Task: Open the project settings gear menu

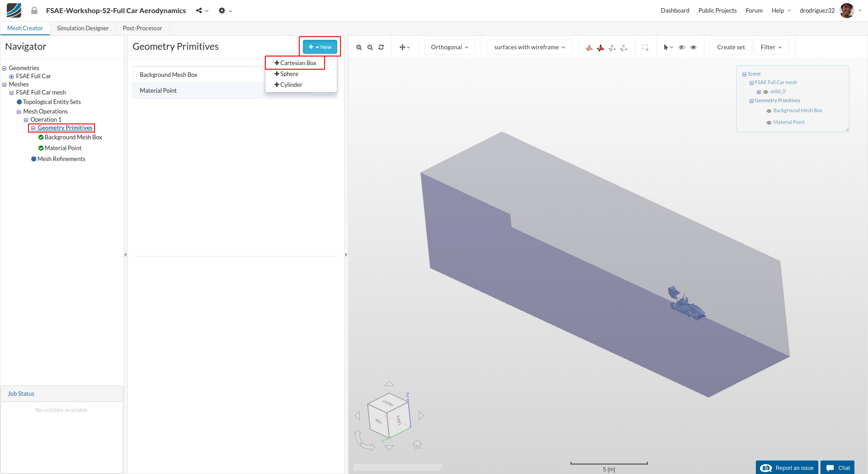Action: 225,10
